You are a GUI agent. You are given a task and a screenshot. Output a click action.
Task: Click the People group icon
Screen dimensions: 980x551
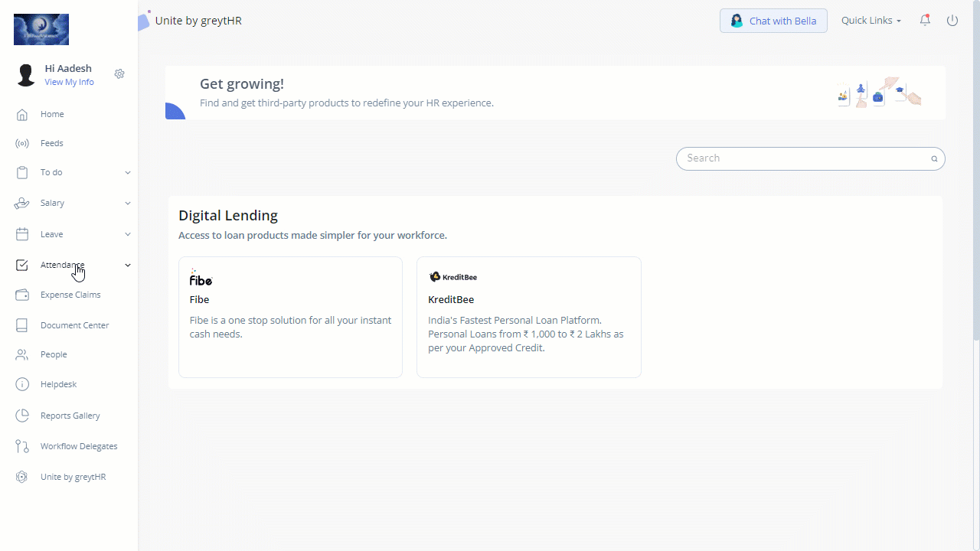pyautogui.click(x=22, y=354)
